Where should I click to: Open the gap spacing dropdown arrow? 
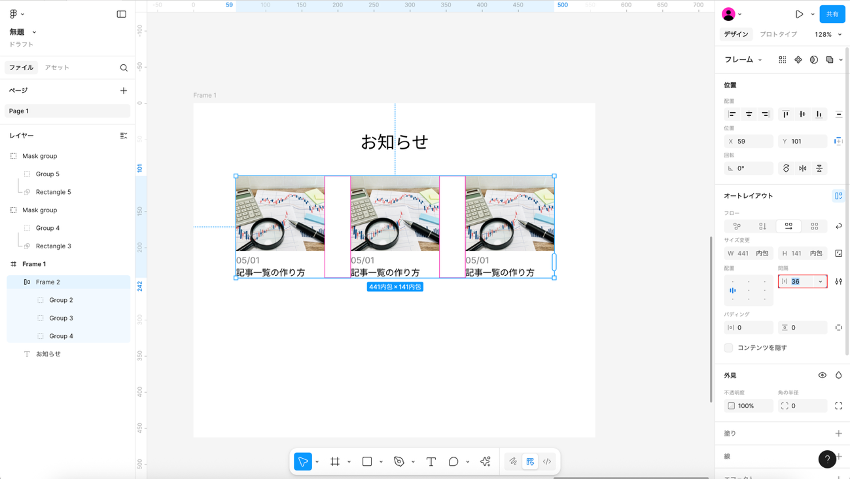tap(820, 281)
